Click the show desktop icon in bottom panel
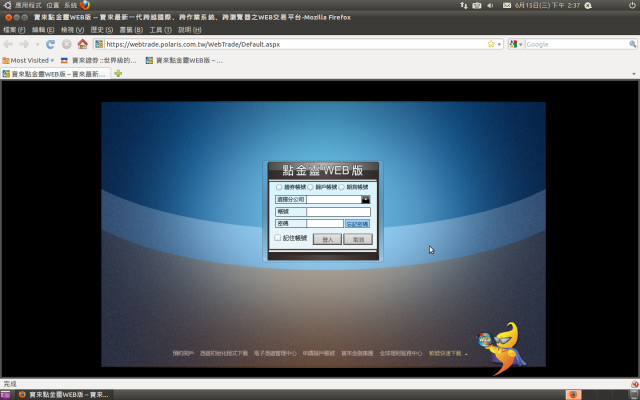 click(5, 395)
